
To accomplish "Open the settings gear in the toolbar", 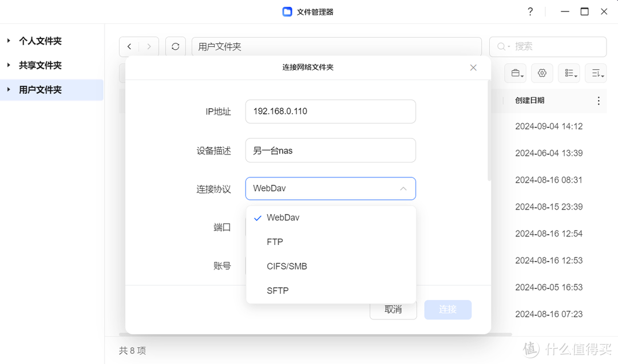I will click(542, 73).
